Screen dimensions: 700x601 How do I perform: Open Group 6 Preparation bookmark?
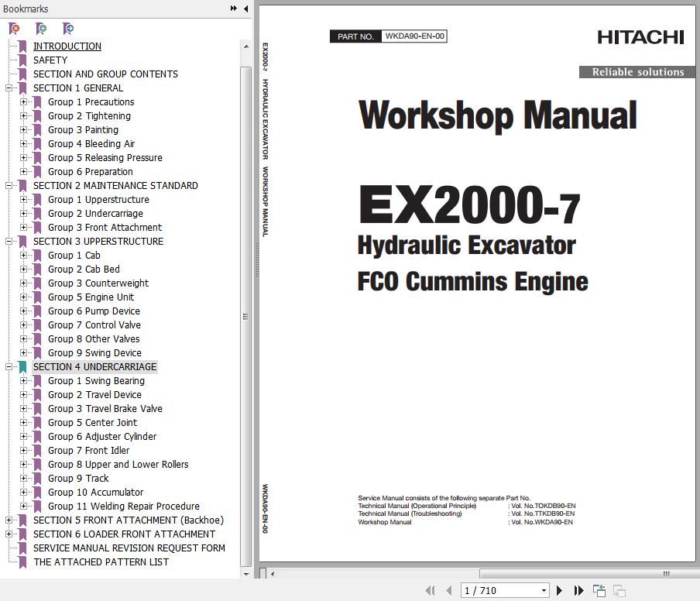(x=90, y=172)
